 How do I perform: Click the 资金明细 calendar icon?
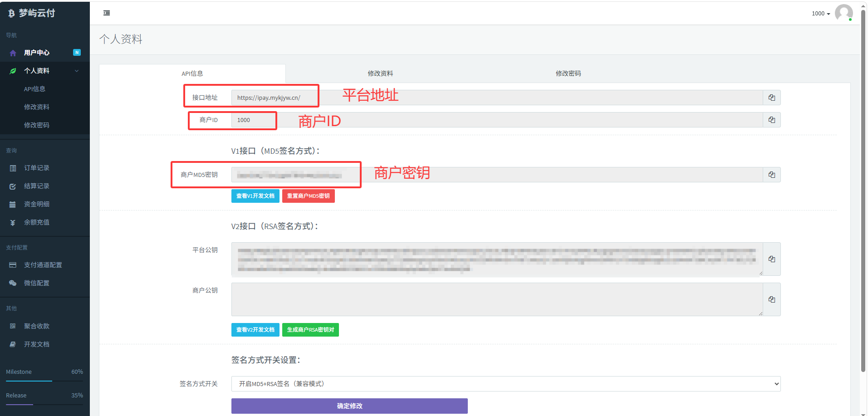[13, 205]
